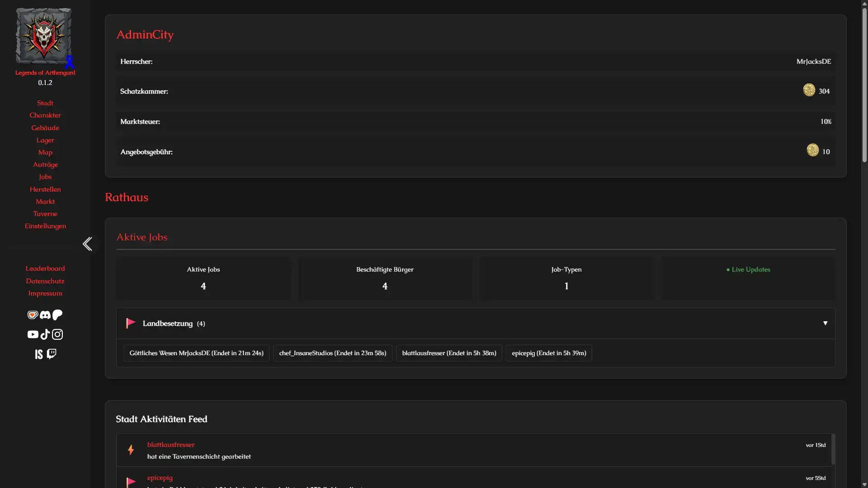Open the IS studio logo link
The image size is (868, 488).
point(38,354)
